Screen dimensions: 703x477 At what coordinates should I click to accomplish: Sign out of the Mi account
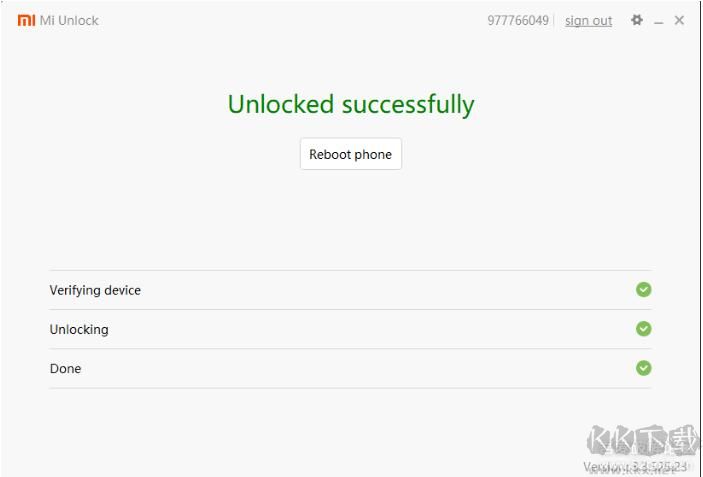click(x=588, y=21)
